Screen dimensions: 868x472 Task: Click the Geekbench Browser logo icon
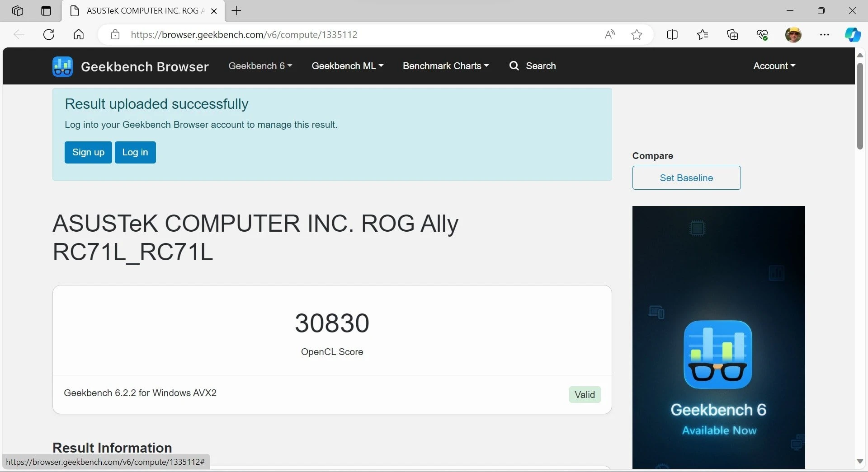(x=62, y=66)
